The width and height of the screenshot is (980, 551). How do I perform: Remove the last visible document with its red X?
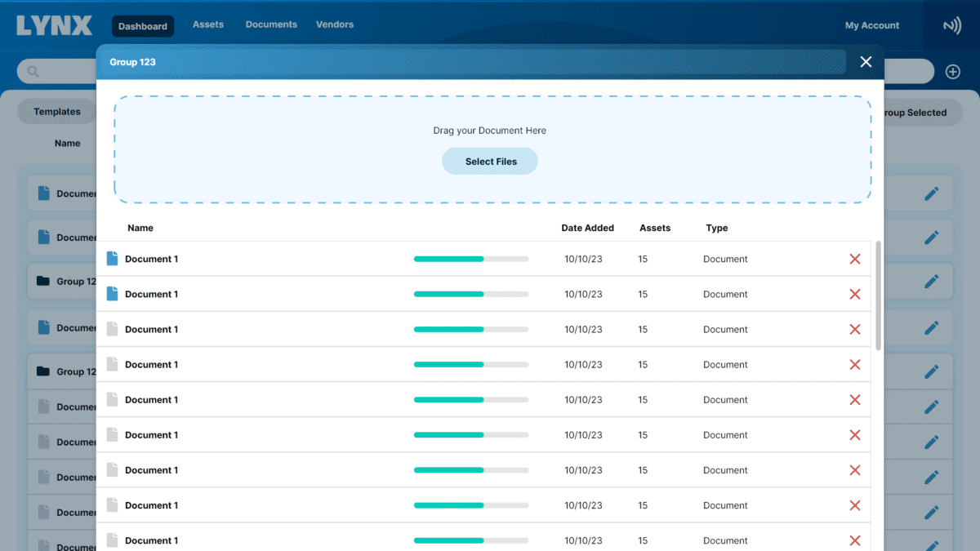tap(855, 540)
